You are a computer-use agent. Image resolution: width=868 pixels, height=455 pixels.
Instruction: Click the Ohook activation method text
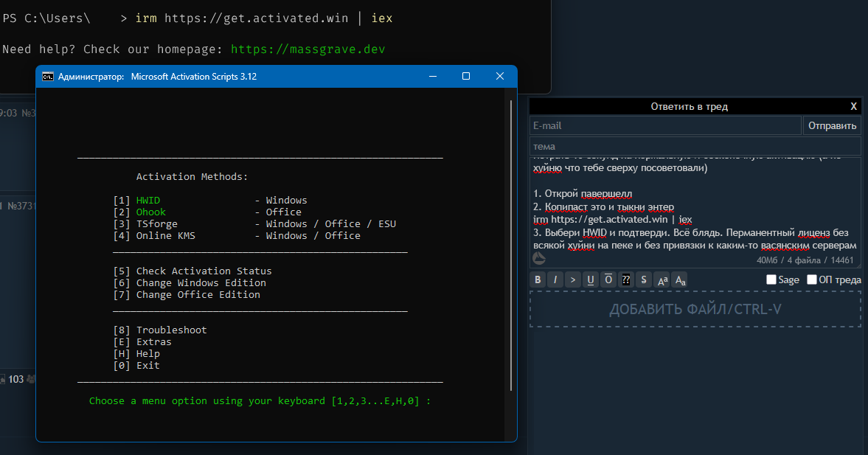pos(151,212)
